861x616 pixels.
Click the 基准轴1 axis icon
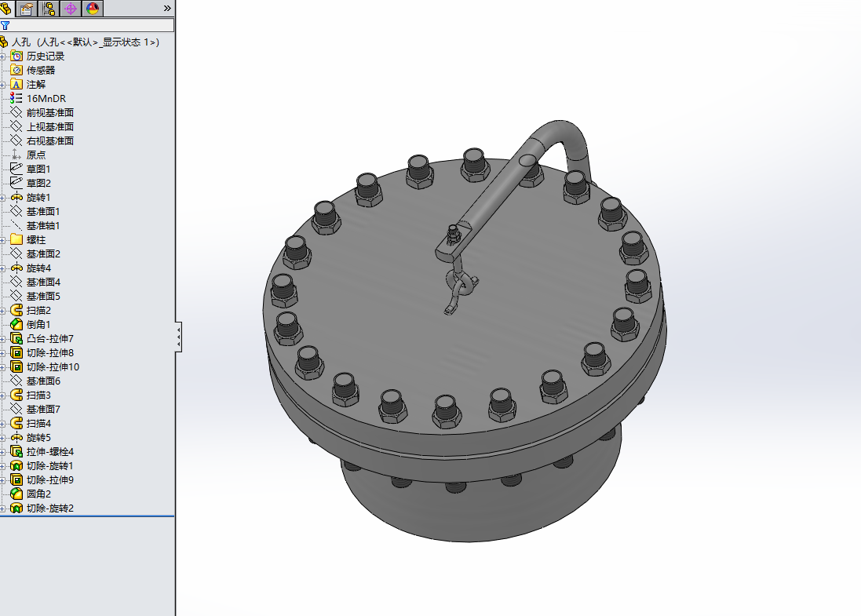[16, 226]
